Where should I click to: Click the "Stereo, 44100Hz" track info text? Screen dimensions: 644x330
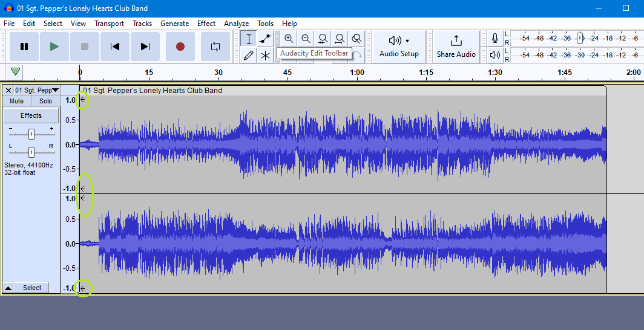point(29,165)
